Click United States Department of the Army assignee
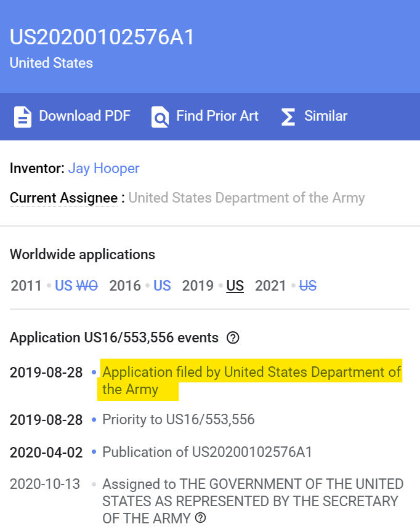The width and height of the screenshot is (420, 532). click(x=246, y=198)
